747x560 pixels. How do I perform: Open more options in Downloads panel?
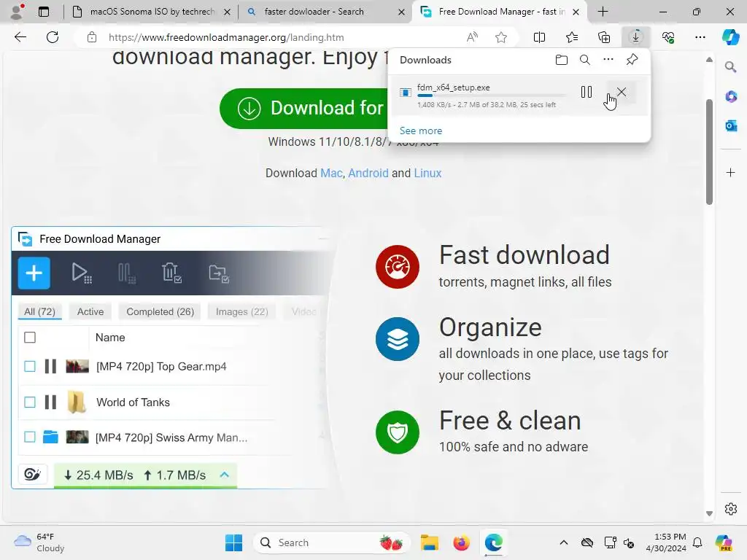coord(608,60)
